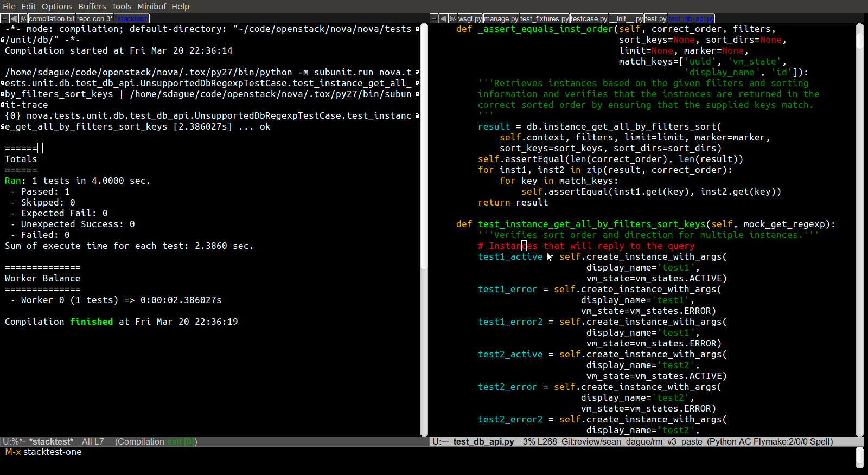Viewport: 868px width, 475px height.
Task: Click 'Python' major mode in right mode line
Action: click(x=723, y=441)
